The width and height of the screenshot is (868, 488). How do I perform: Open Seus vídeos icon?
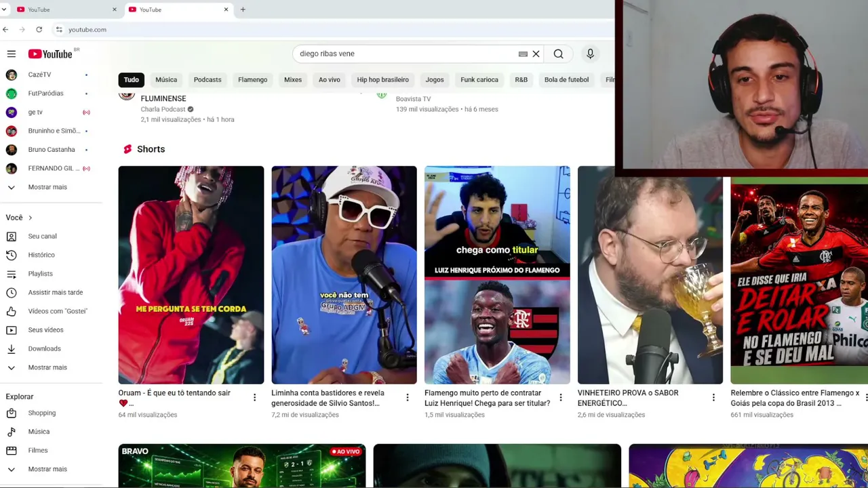(12, 330)
